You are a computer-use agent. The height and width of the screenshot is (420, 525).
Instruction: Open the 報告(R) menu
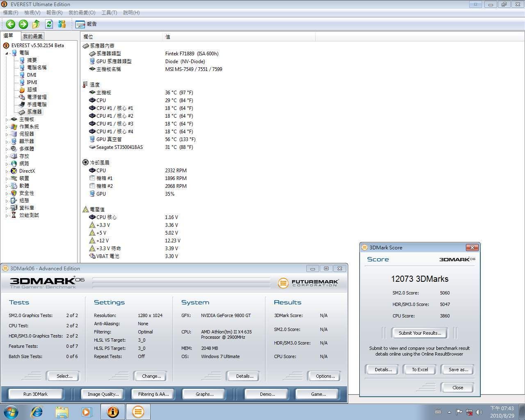(55, 13)
